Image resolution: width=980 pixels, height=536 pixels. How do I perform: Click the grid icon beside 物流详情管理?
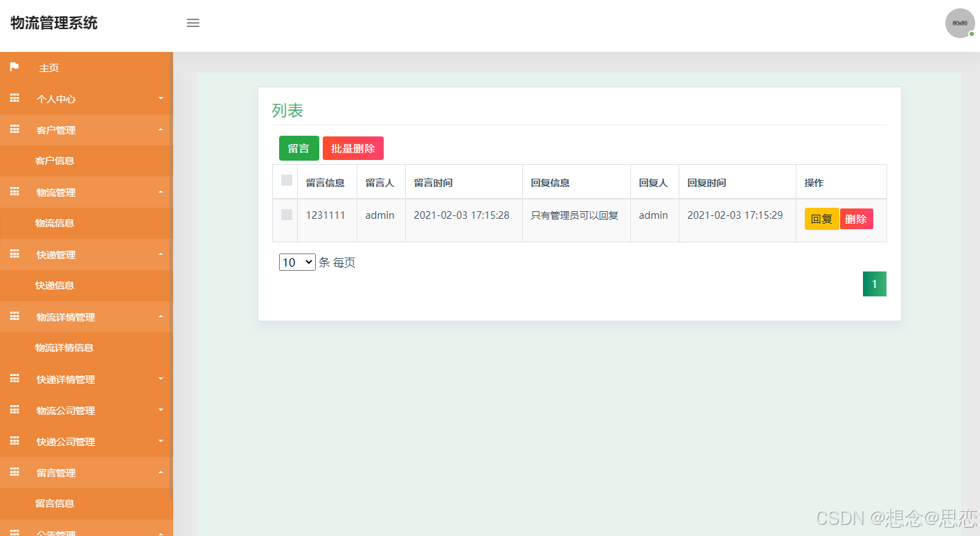[15, 316]
